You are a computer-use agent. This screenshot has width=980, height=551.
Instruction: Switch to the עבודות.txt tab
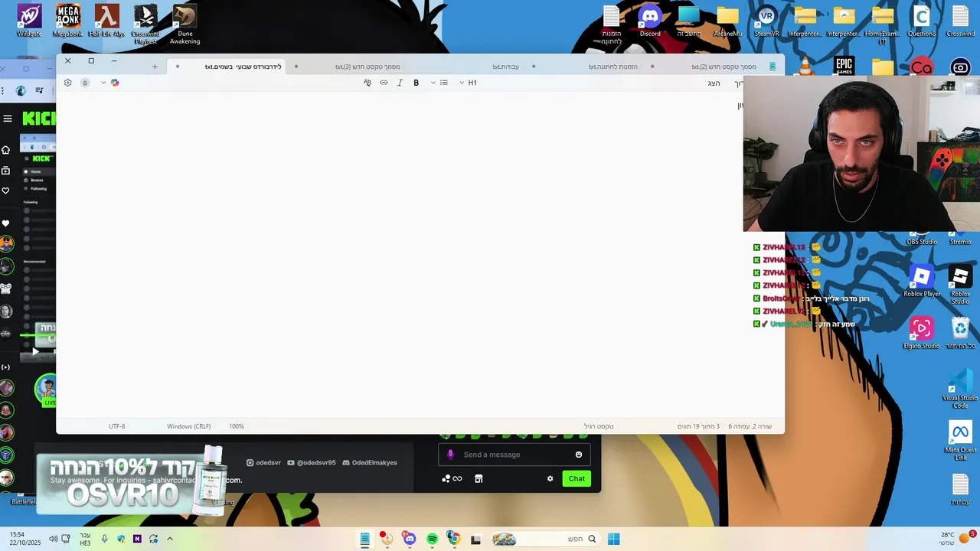point(505,67)
